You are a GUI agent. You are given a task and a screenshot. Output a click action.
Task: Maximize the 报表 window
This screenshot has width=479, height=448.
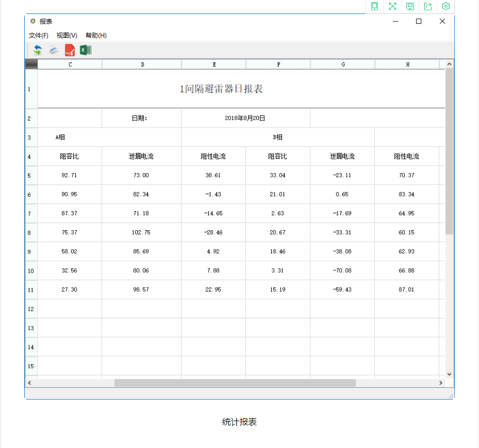coord(419,22)
